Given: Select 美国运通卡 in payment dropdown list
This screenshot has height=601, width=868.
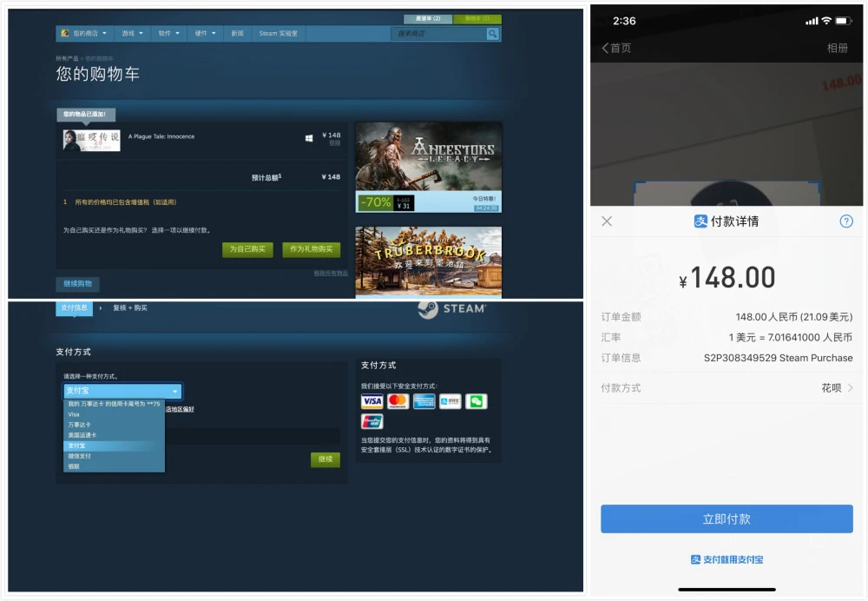Looking at the screenshot, I should (114, 435).
